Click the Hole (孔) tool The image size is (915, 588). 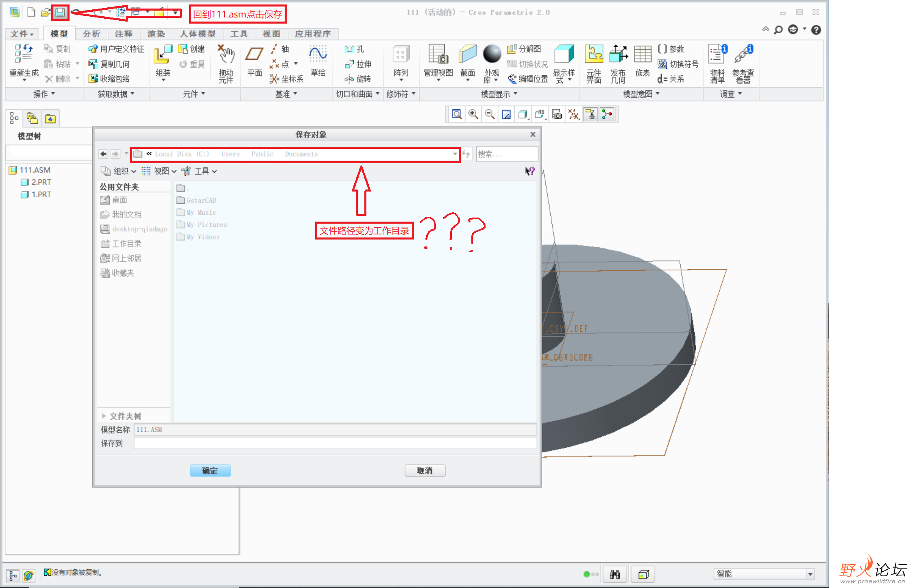[354, 49]
